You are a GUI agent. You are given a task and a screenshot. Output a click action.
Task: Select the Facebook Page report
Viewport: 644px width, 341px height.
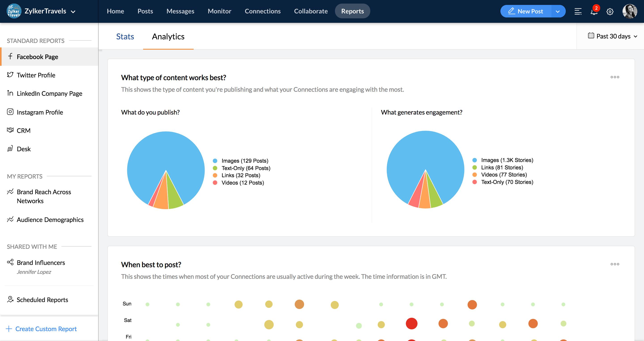click(49, 57)
